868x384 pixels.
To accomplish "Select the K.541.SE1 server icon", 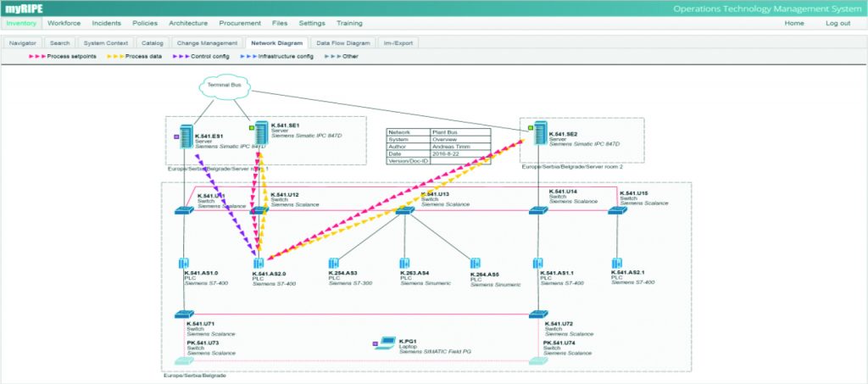I will click(261, 133).
